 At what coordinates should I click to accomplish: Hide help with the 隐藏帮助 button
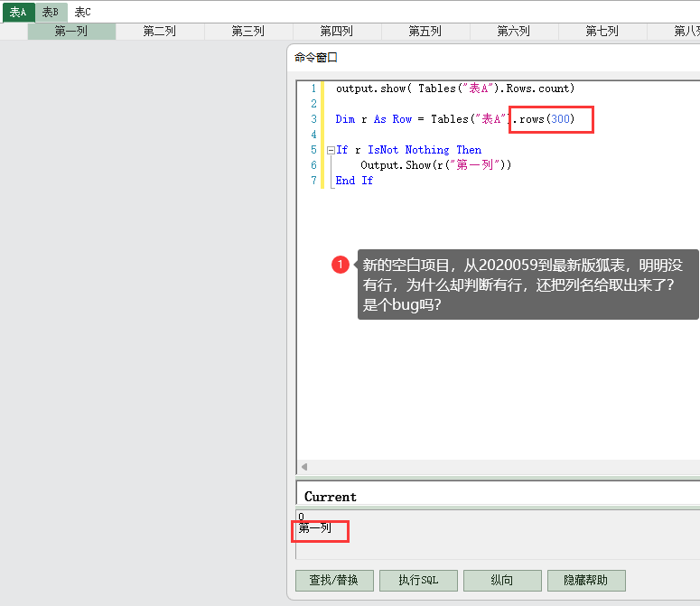pyautogui.click(x=585, y=580)
